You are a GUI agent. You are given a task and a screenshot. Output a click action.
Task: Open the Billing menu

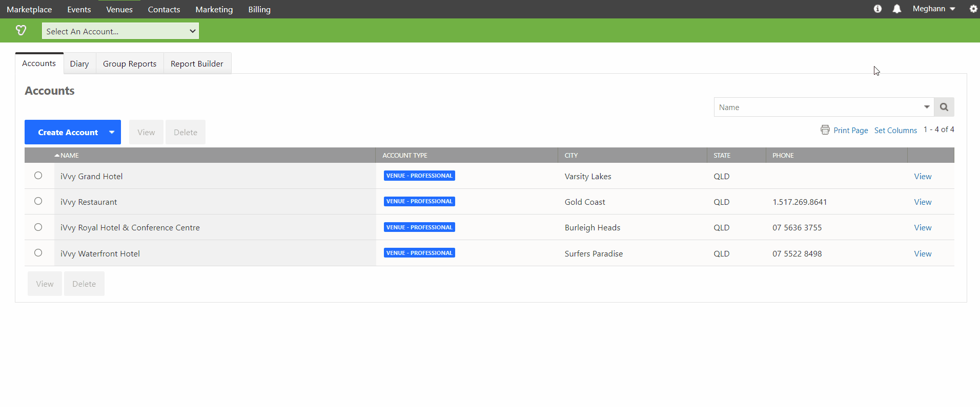click(259, 9)
